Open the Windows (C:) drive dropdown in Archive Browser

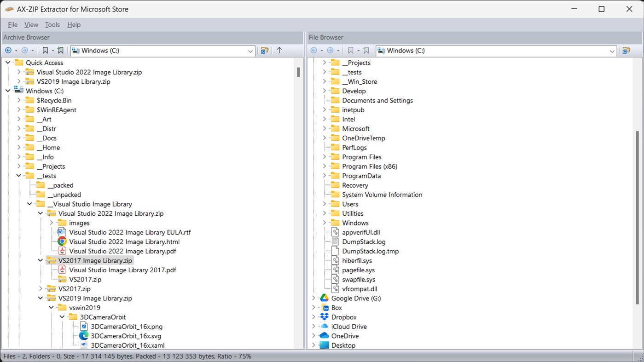pyautogui.click(x=250, y=51)
